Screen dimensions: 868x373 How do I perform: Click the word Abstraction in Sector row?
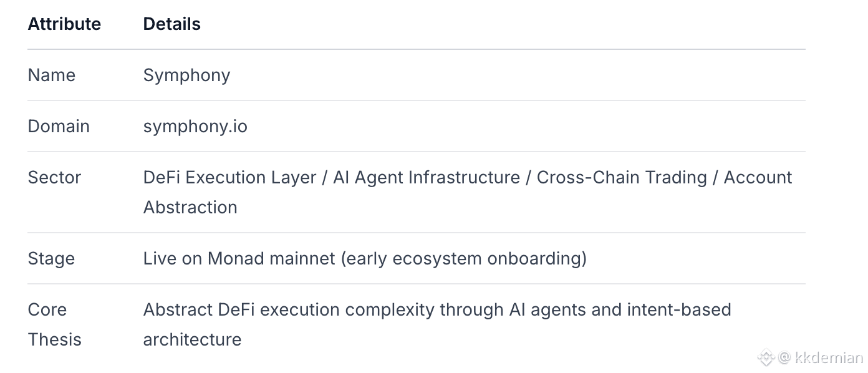[x=190, y=207]
